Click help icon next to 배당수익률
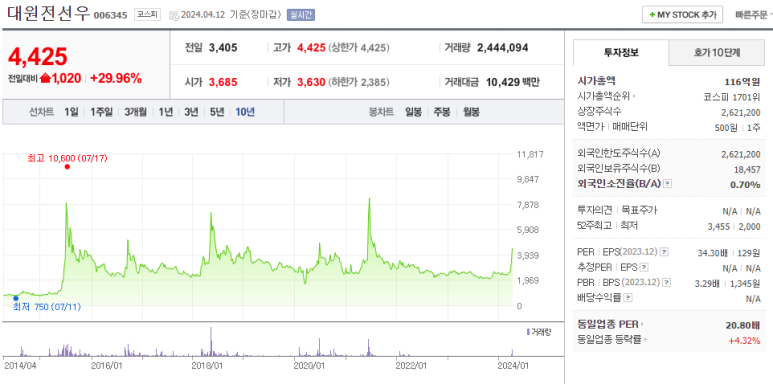Image resolution: width=773 pixels, height=384 pixels. 628,298
